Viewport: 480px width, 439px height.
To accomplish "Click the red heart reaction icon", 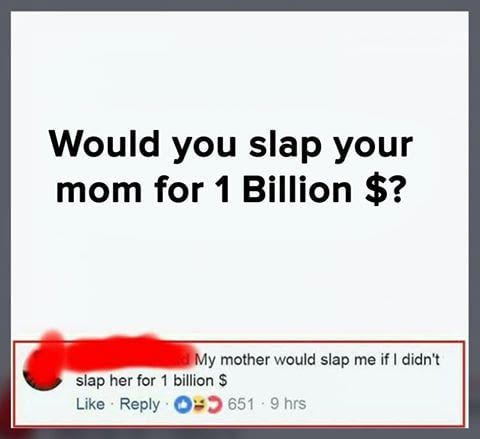I will 215,404.
